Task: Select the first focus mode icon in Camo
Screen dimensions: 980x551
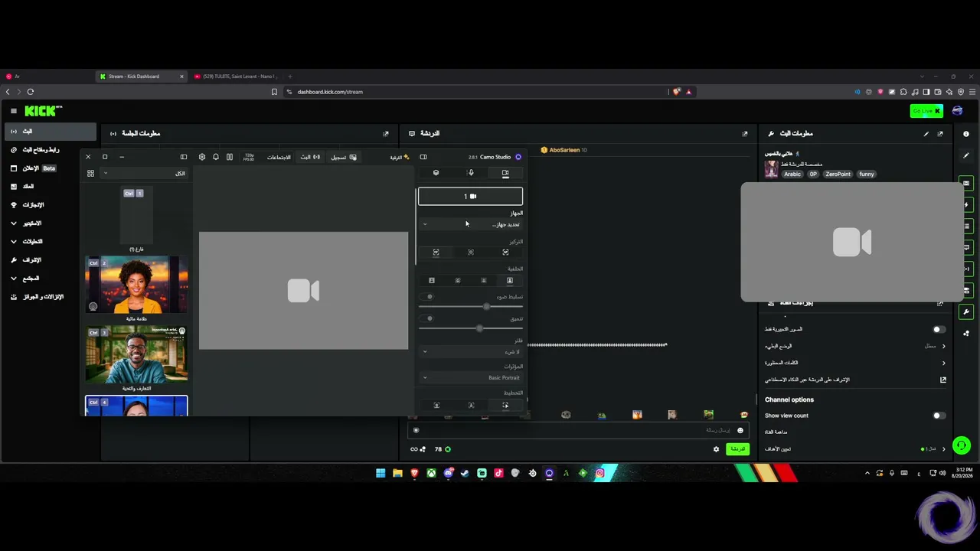Action: coord(436,253)
